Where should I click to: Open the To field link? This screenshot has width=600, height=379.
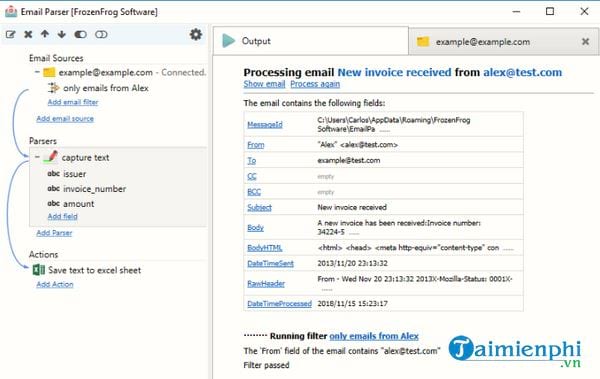[251, 160]
